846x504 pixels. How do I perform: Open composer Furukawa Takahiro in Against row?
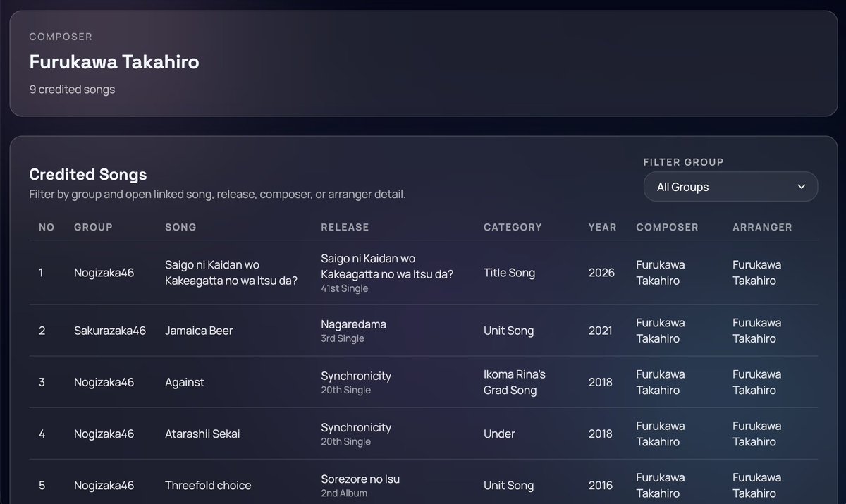661,382
